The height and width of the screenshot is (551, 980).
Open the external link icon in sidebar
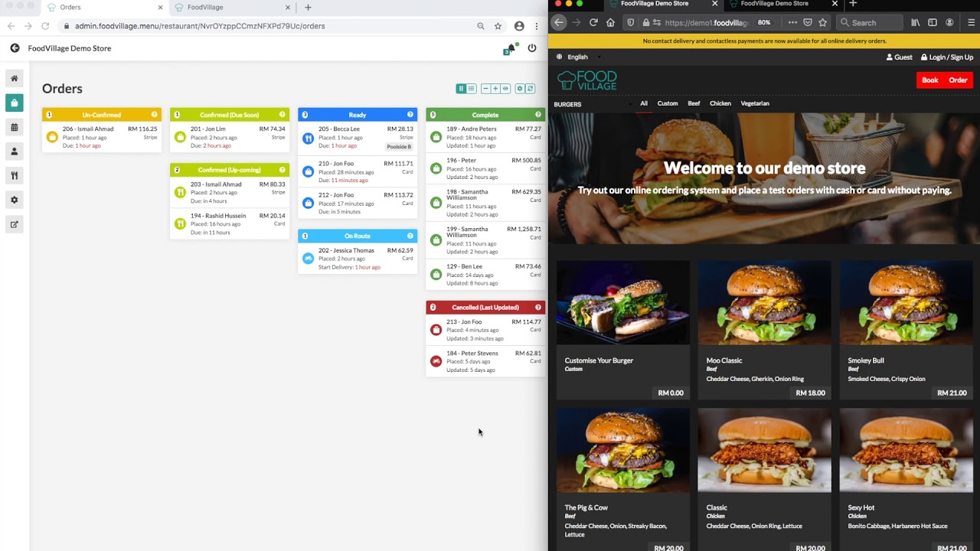14,224
